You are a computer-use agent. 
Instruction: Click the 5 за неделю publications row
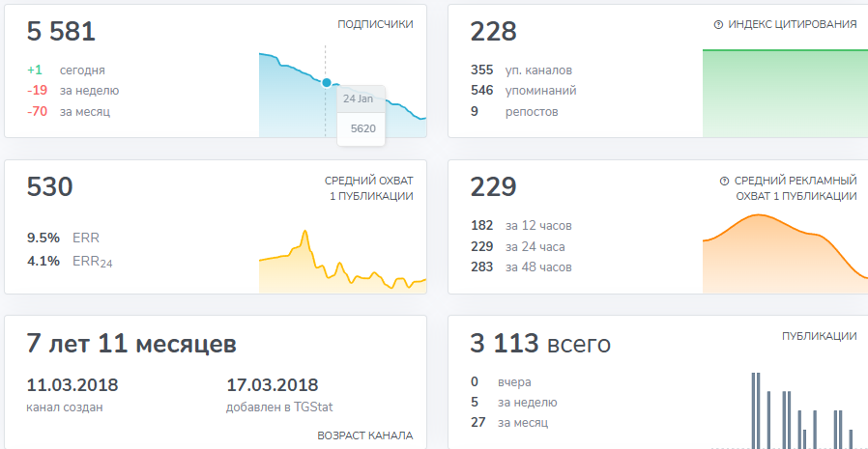tap(513, 402)
